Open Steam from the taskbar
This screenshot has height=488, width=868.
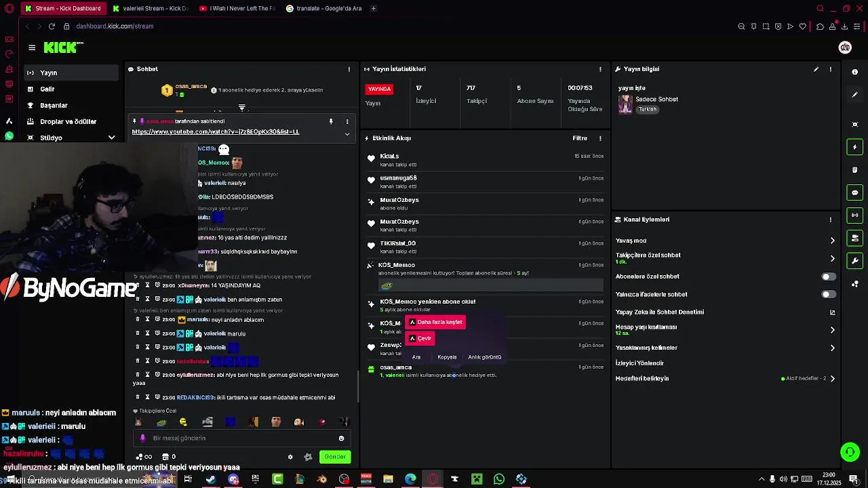(211, 479)
